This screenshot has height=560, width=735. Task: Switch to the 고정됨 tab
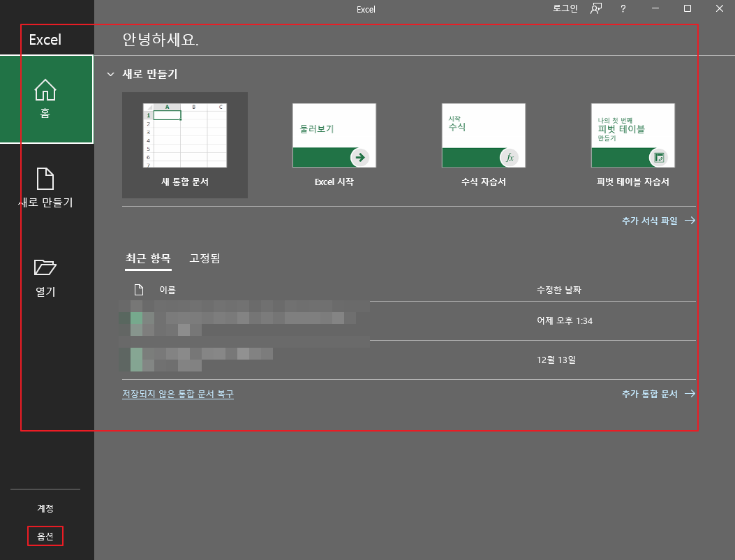[205, 258]
